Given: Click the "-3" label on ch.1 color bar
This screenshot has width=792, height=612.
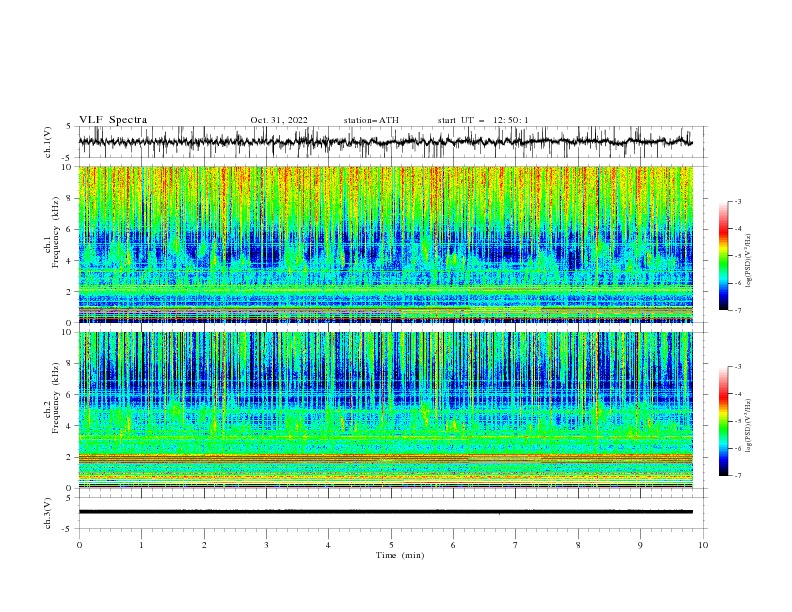Looking at the screenshot, I should pyautogui.click(x=737, y=201).
